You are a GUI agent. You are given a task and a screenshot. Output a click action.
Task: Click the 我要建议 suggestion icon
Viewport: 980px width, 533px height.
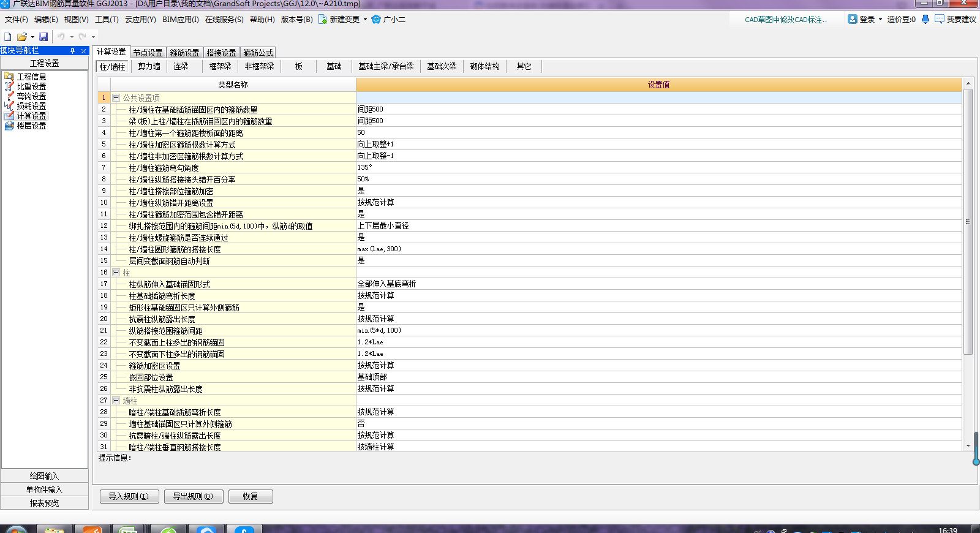coord(939,19)
